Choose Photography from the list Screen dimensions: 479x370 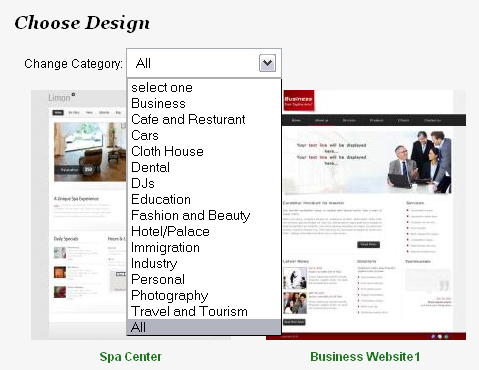pos(204,296)
